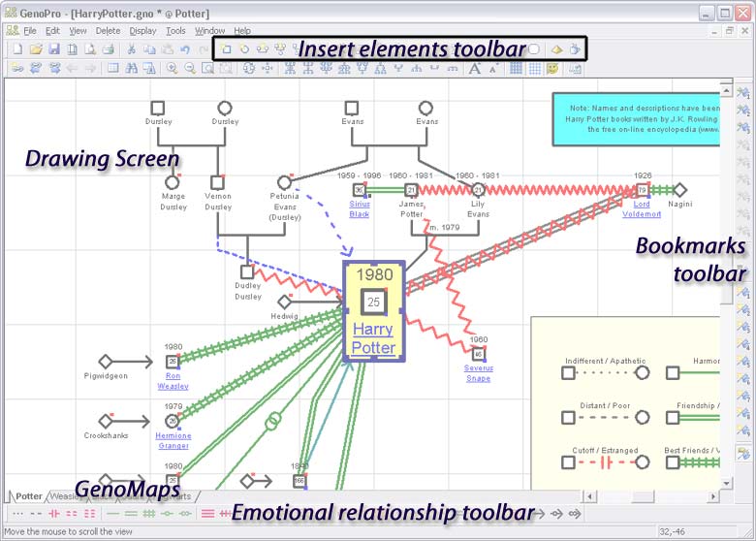This screenshot has height=541, width=756.
Task: Click the vertical scrollbar down arrow
Action: [726, 483]
